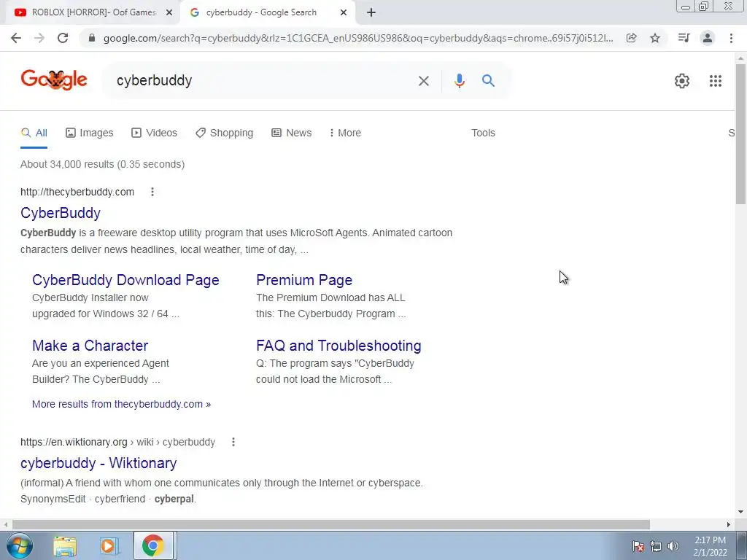Viewport: 747px width, 560px height.
Task: Close the cyberbuddy Google Search tab
Action: 344,13
